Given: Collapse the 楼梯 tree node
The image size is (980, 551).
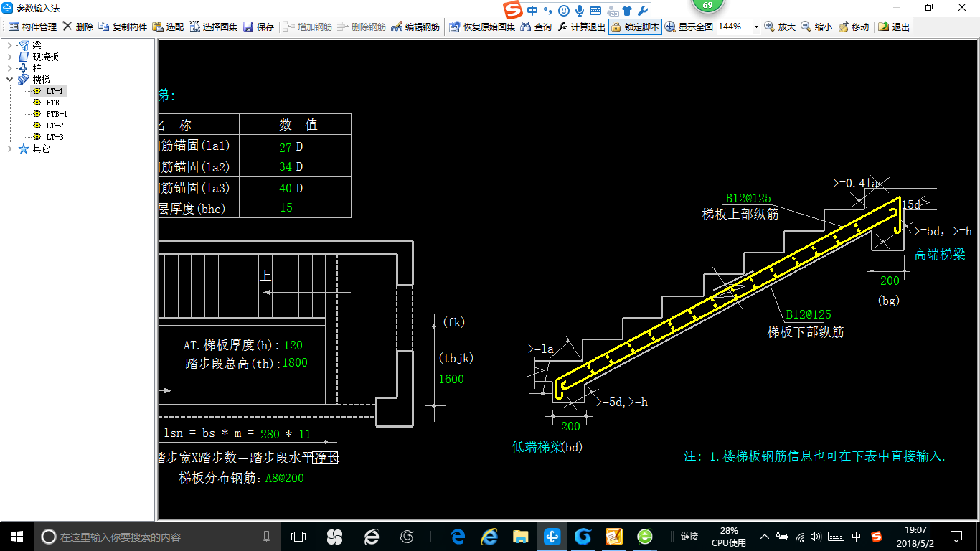Looking at the screenshot, I should tap(10, 80).
